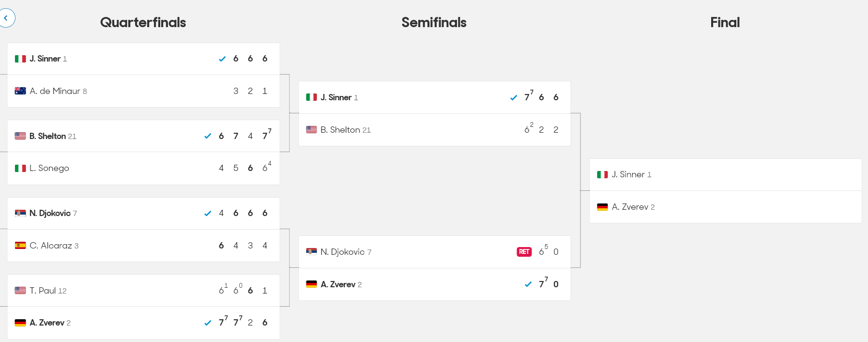The height and width of the screenshot is (342, 868).
Task: Click the winner checkmark in semifinal Sinner row
Action: pyautogui.click(x=514, y=98)
